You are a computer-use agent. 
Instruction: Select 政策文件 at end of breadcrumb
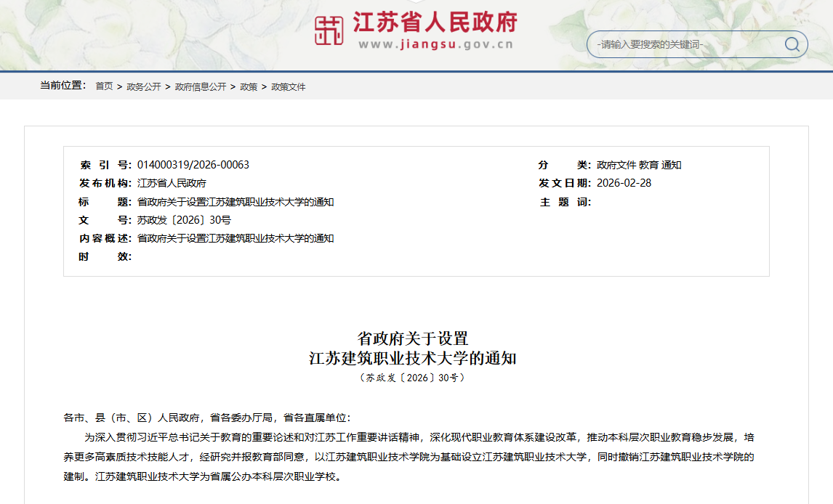point(289,86)
